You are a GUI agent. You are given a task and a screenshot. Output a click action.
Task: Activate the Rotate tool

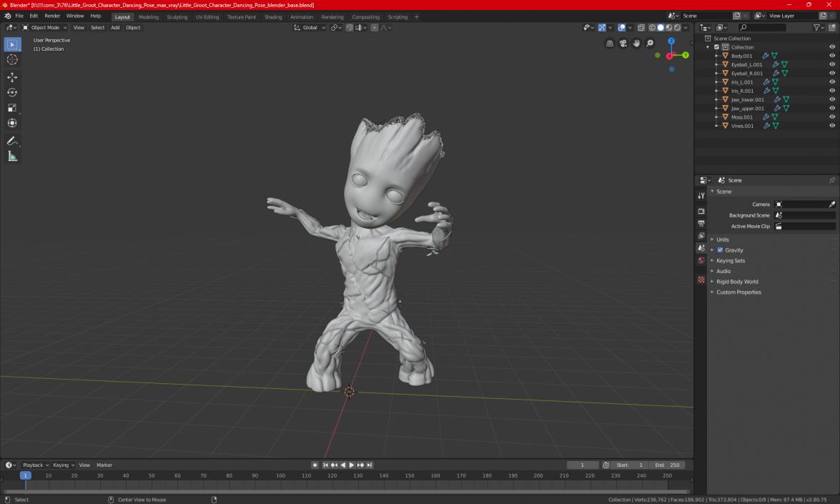pyautogui.click(x=11, y=92)
